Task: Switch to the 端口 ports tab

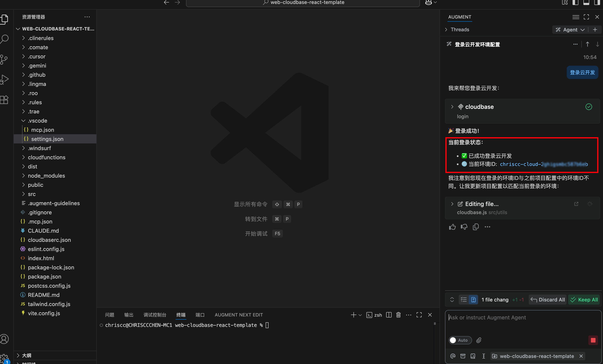Action: click(x=200, y=315)
